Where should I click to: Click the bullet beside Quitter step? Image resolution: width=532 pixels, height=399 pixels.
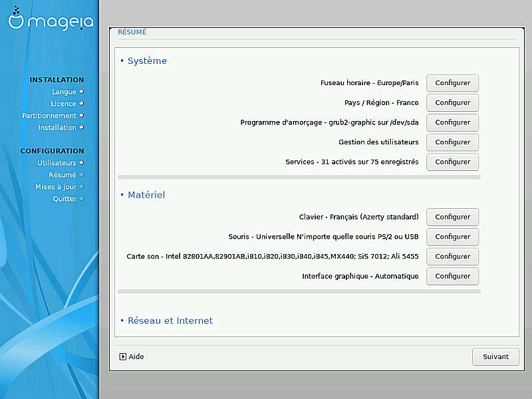click(x=82, y=199)
